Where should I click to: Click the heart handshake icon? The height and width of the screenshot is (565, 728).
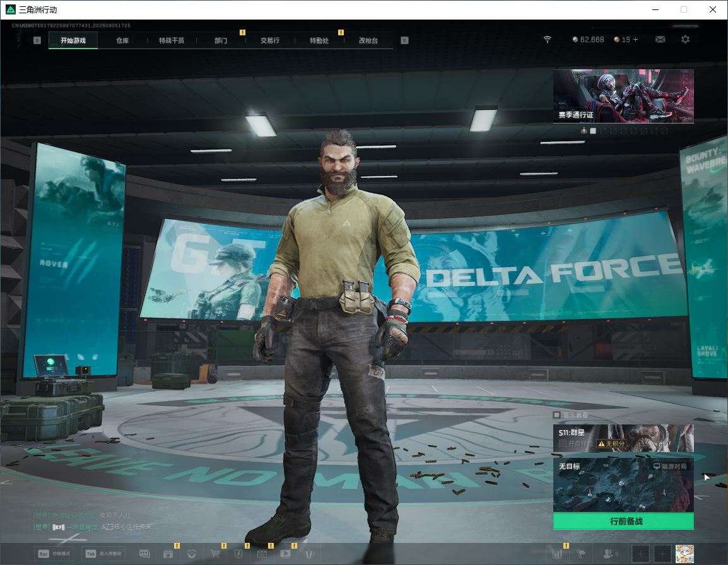click(x=191, y=554)
